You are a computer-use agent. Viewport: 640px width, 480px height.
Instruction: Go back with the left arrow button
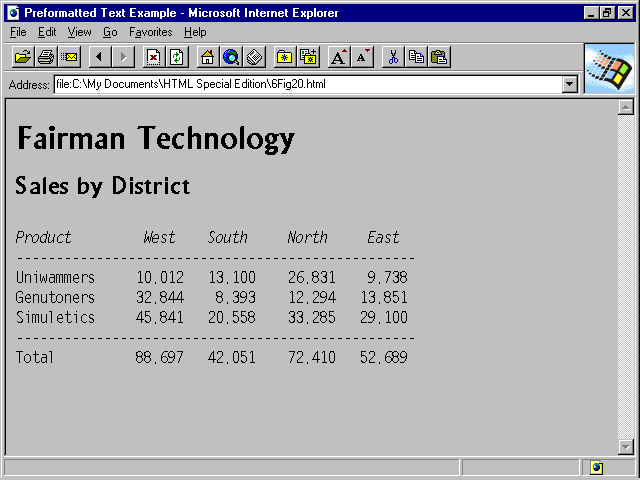point(99,57)
